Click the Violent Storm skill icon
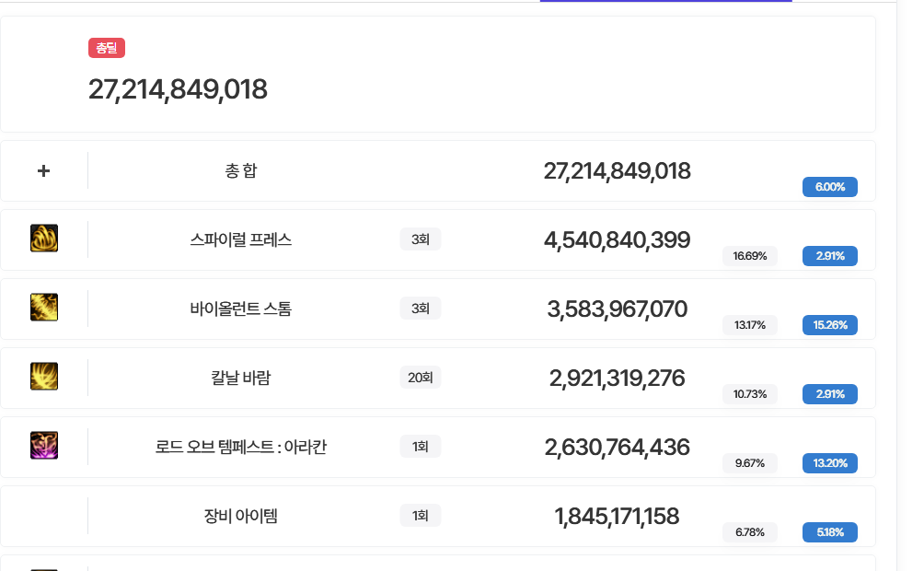 point(44,308)
